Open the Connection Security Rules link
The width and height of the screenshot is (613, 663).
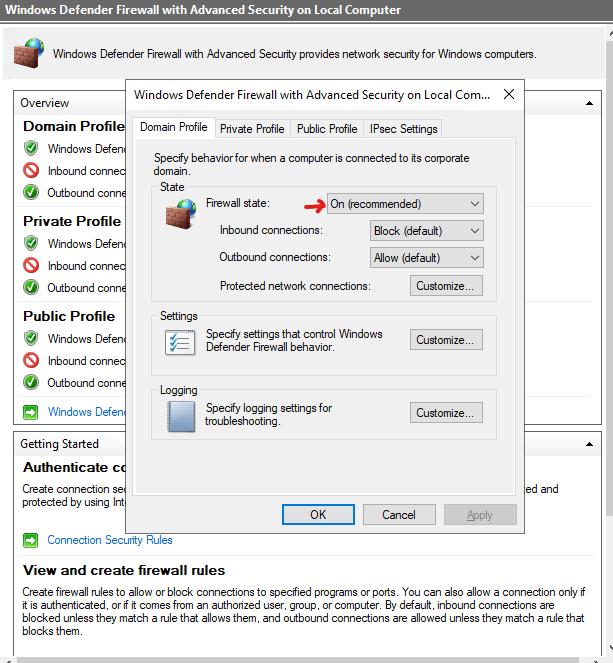(x=110, y=540)
